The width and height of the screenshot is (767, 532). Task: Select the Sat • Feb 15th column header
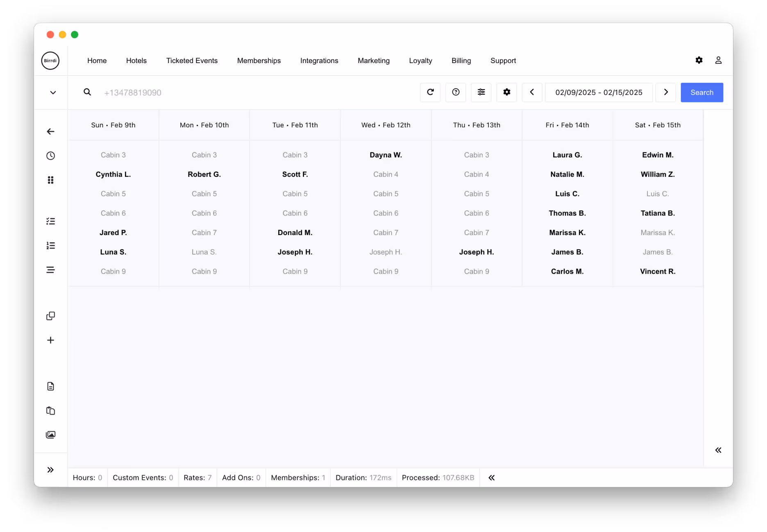pos(658,125)
